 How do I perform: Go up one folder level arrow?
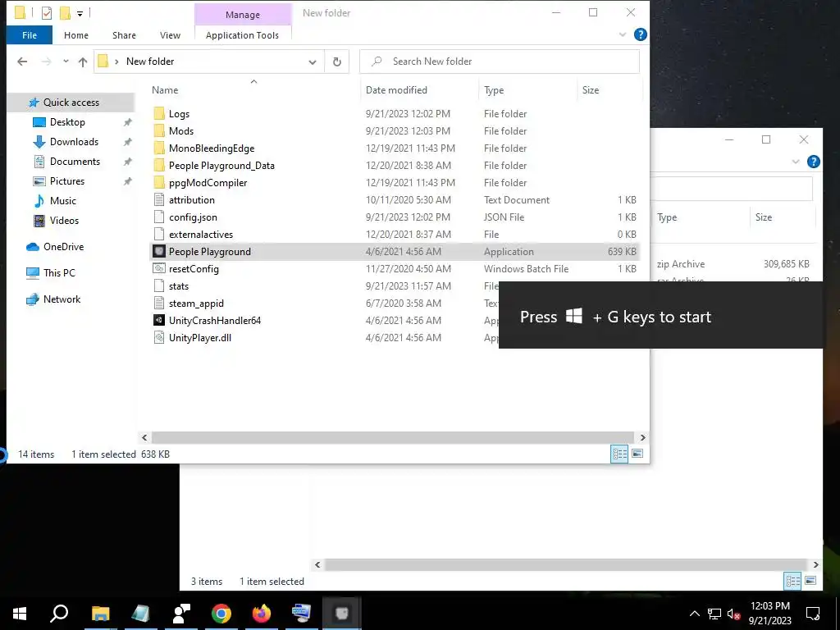point(83,62)
